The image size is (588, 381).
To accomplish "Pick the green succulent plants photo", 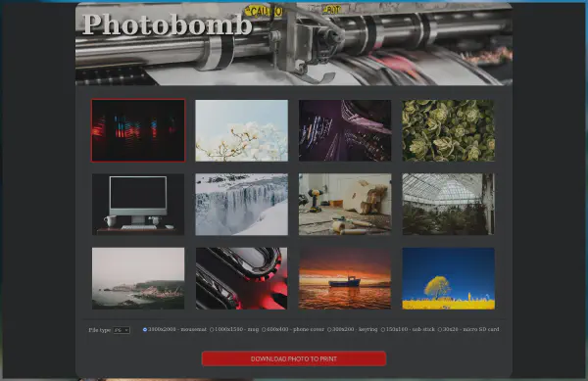I will coord(449,130).
